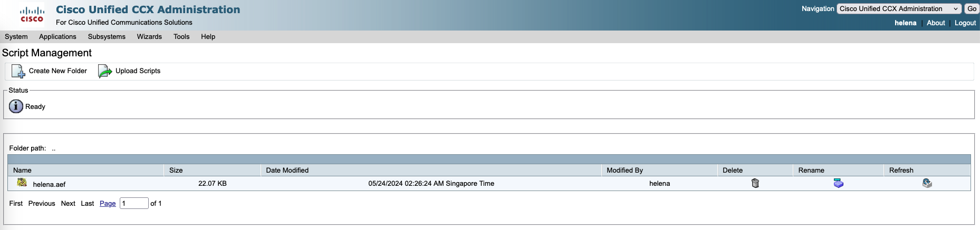Click the Cisco logo
Image resolution: width=980 pixels, height=230 pixels.
click(32, 15)
